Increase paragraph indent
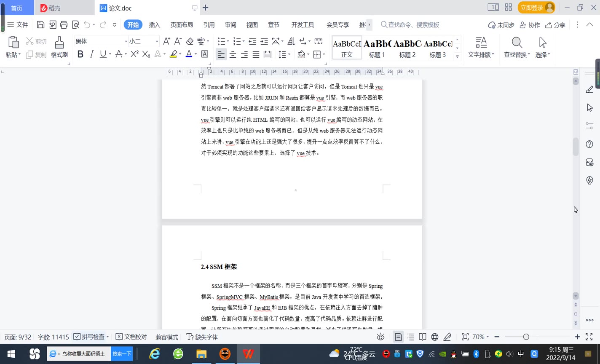Image resolution: width=600 pixels, height=364 pixels. pos(264,41)
